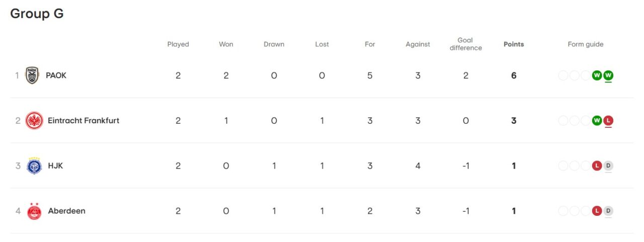The image size is (644, 242).
Task: Select the Aberdeen team name
Action: [x=66, y=211]
